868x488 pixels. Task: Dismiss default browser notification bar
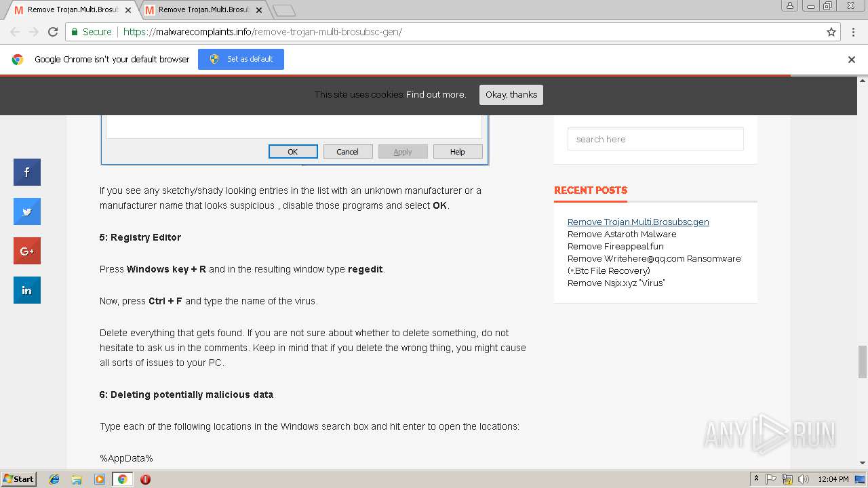(852, 60)
